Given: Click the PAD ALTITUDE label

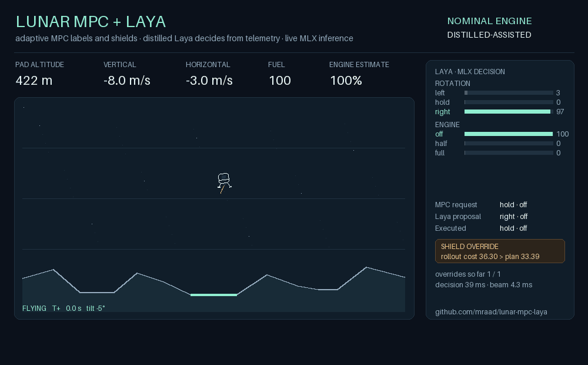Looking at the screenshot, I should point(40,65).
